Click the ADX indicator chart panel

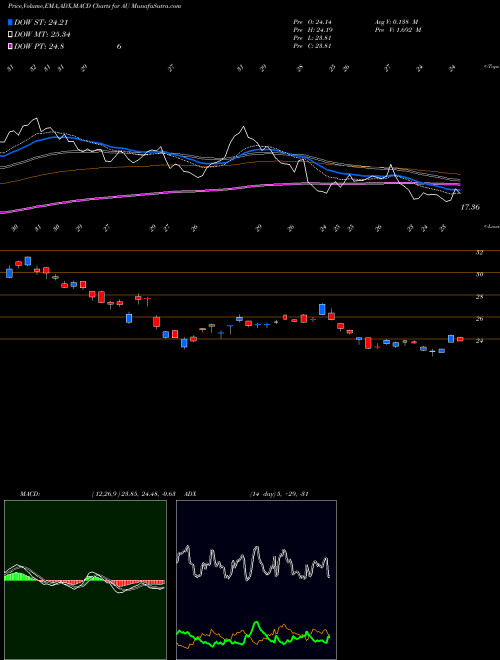tap(256, 580)
